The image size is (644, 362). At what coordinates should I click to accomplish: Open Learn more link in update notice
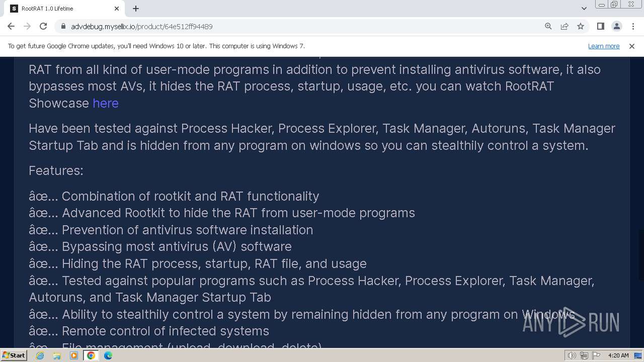pyautogui.click(x=604, y=46)
